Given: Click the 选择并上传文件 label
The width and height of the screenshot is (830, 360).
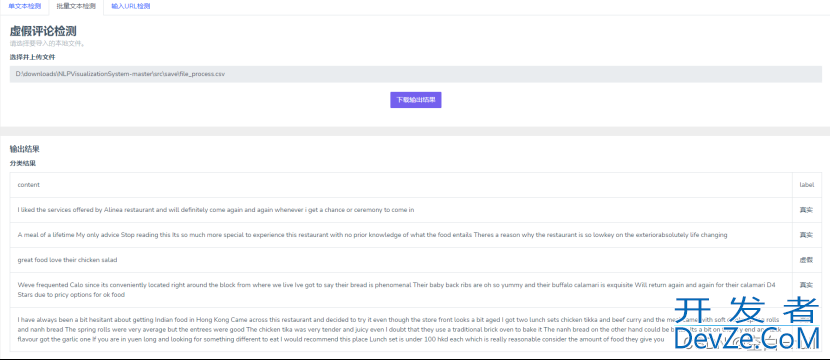Looking at the screenshot, I should 33,57.
